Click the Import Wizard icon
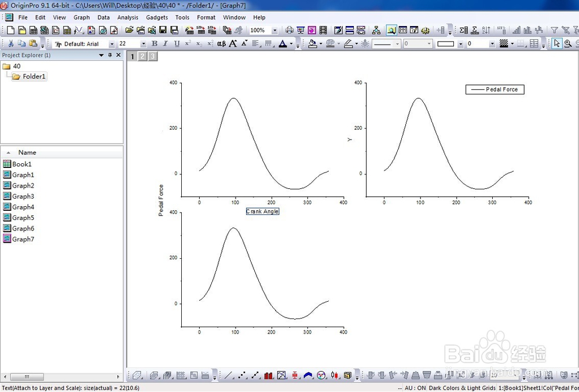The height and width of the screenshot is (392, 579). pyautogui.click(x=189, y=30)
